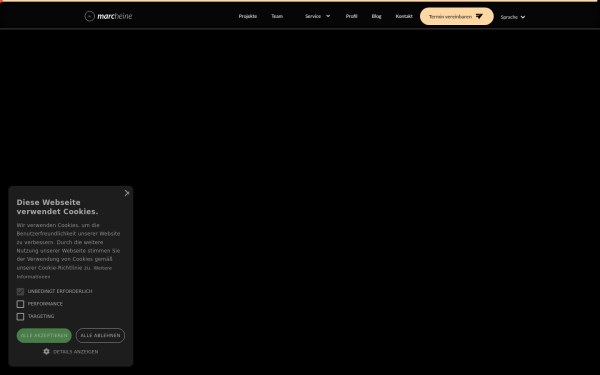Click the Sprache chevron arrow
The image size is (600, 375).
523,17
